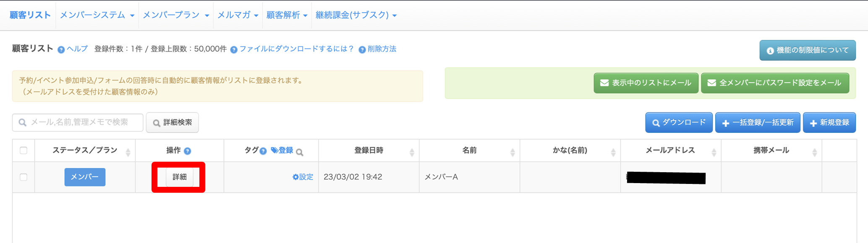Click help icon beside タグ header

pyautogui.click(x=263, y=151)
